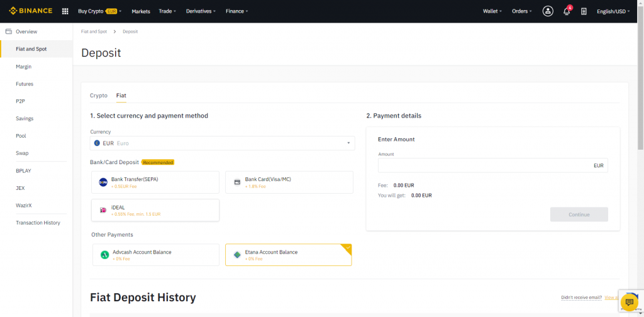
Task: Open the Markets page
Action: 141,11
